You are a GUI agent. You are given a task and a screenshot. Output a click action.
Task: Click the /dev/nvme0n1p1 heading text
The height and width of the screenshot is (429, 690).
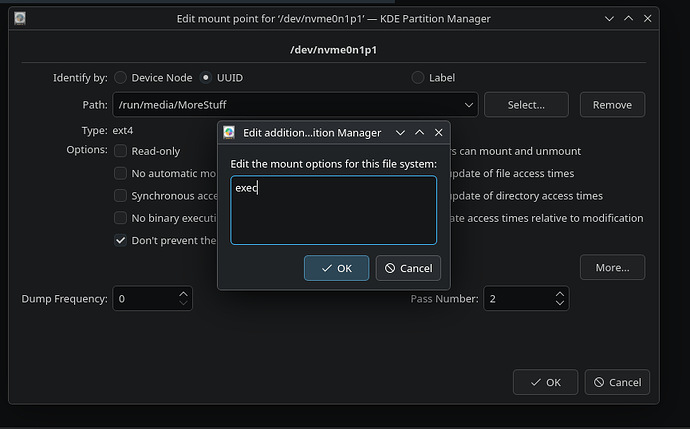[334, 50]
